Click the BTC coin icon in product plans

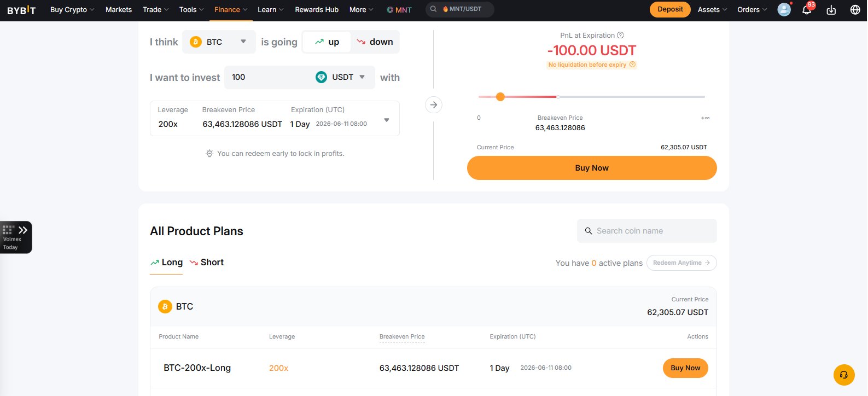165,306
